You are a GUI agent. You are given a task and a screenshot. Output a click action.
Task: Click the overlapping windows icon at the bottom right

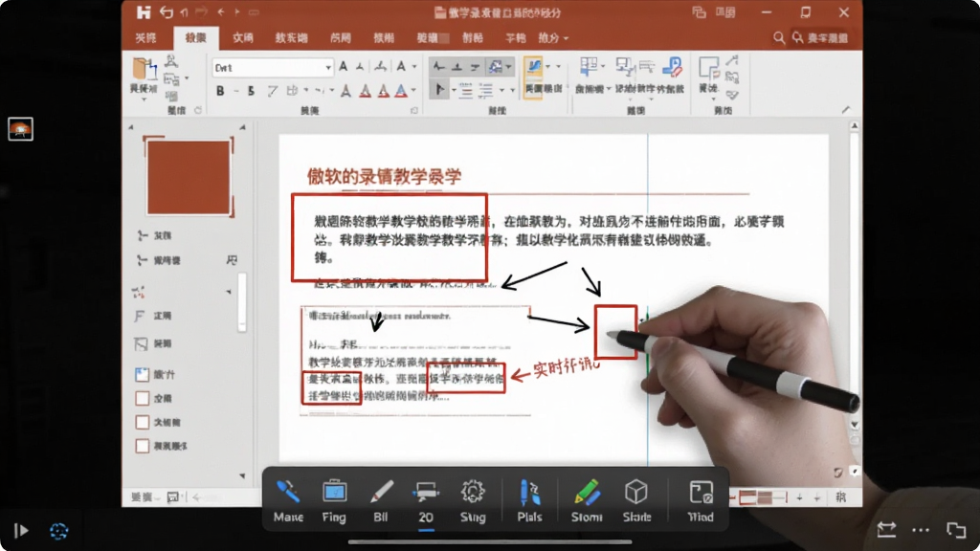[956, 530]
